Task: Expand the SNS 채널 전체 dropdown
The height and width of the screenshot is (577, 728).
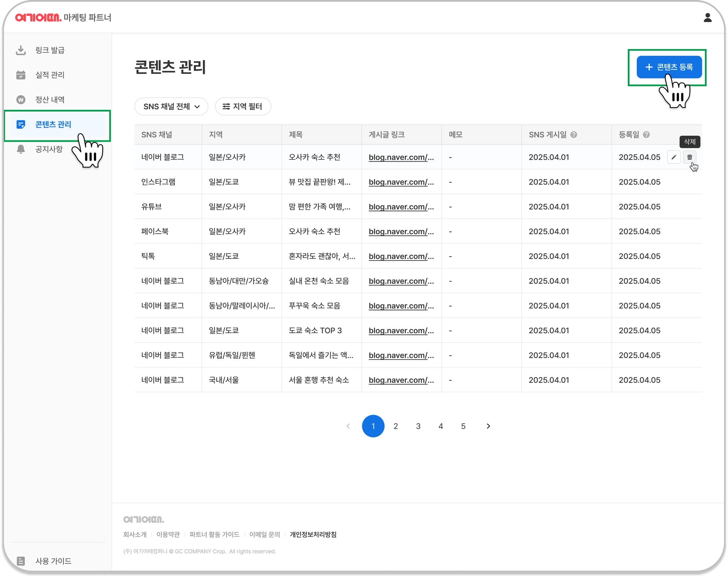Action: pyautogui.click(x=171, y=107)
